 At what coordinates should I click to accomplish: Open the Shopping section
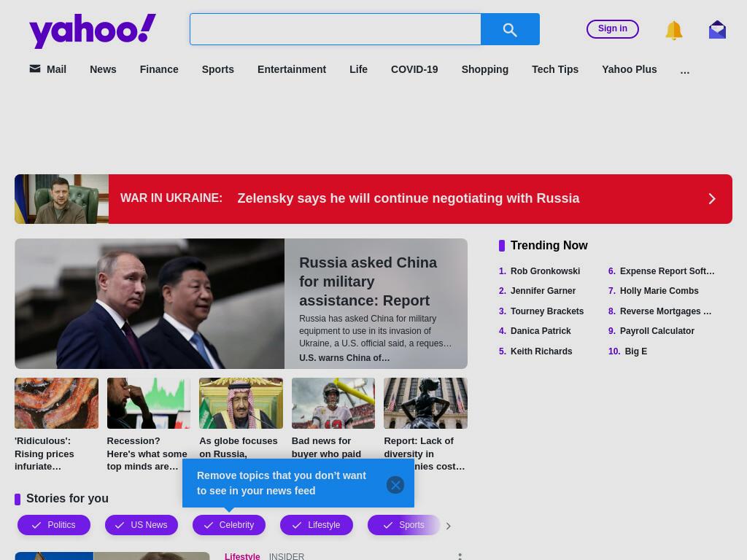pos(484,69)
